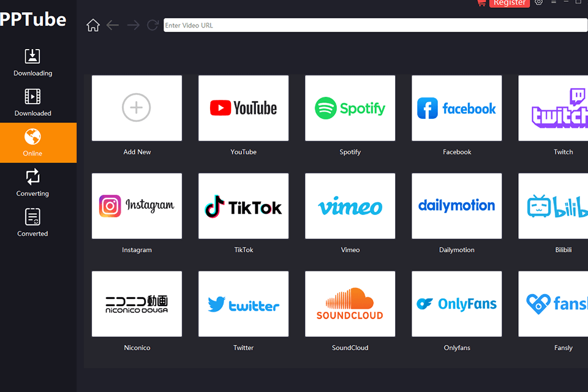Click the "Add New" label
Screen dimensions: 588x392
click(137, 152)
